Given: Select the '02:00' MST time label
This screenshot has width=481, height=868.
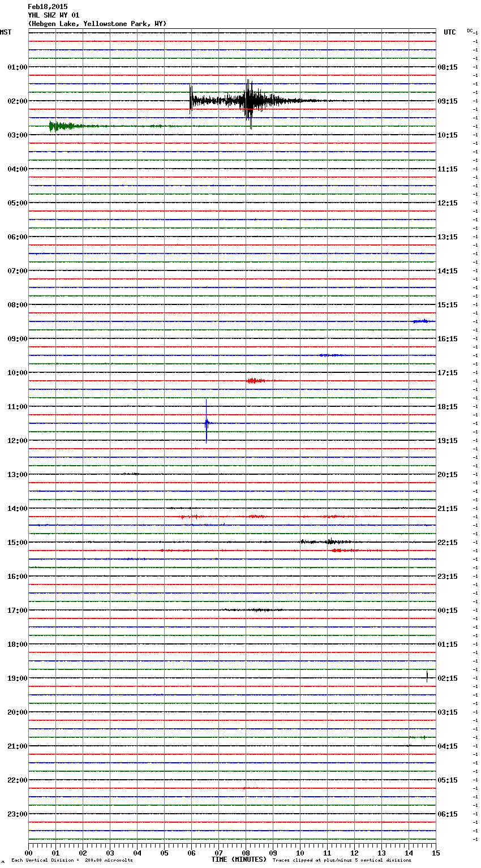Looking at the screenshot, I should pos(18,101).
